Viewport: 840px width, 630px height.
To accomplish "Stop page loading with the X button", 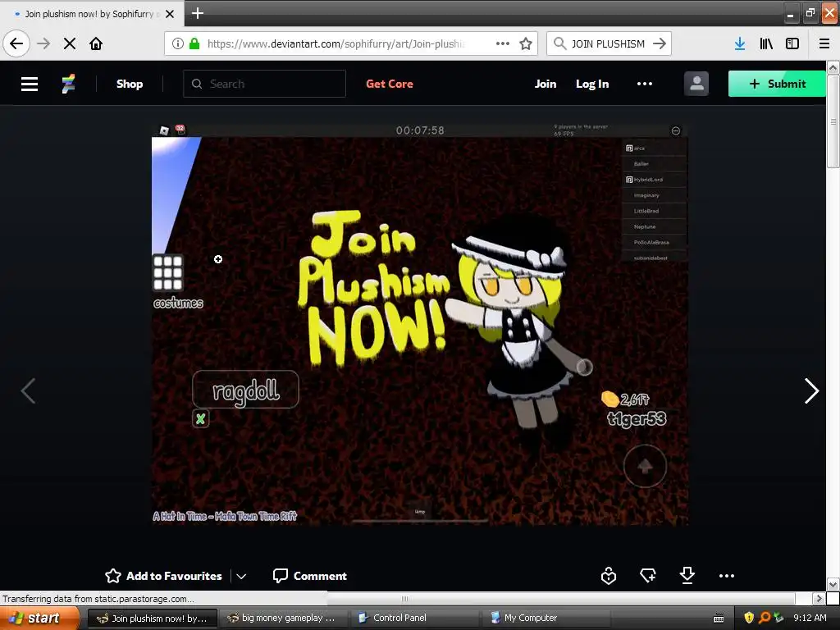I will point(70,43).
